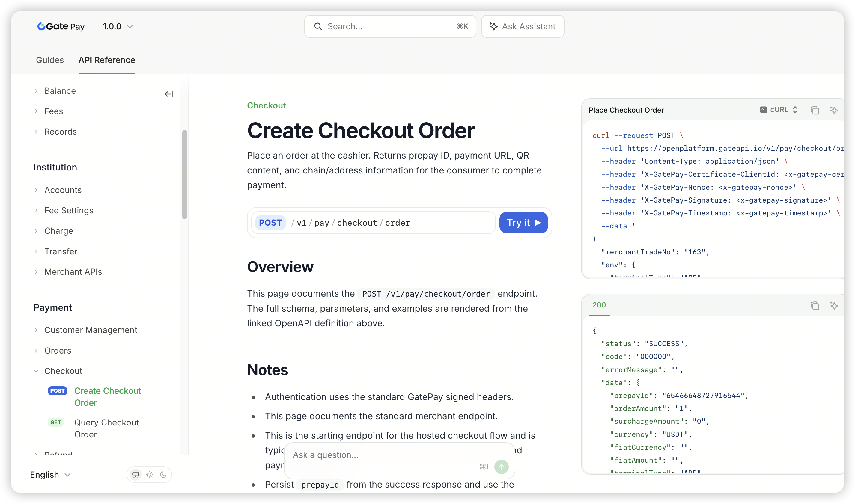Change code language from cURL

779,110
